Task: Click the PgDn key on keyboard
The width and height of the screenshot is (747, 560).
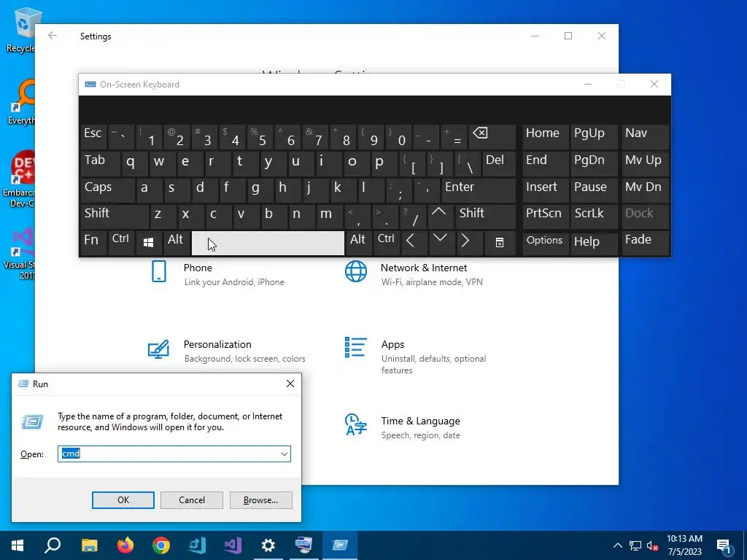Action: click(594, 163)
